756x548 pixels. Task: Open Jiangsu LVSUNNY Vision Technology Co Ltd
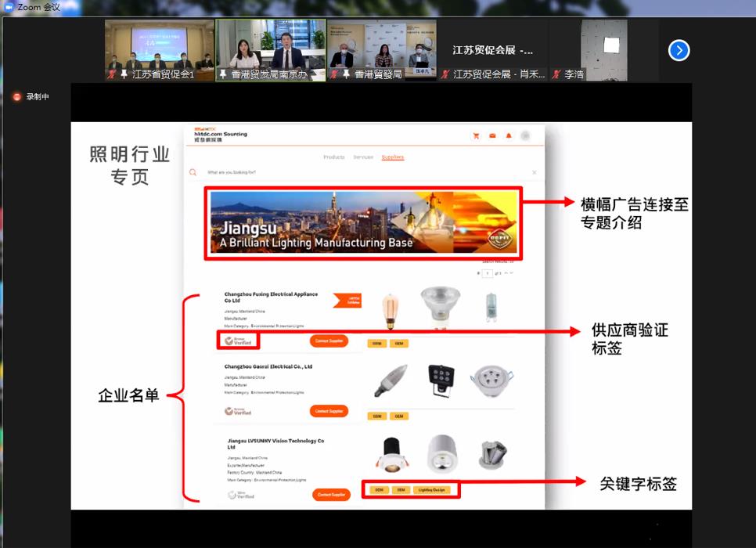pos(275,444)
